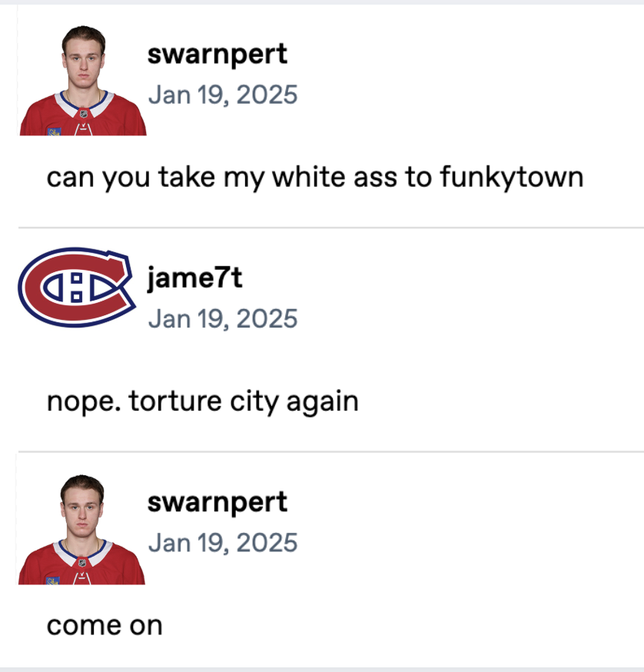Click the word 'white' in the first post

308,177
